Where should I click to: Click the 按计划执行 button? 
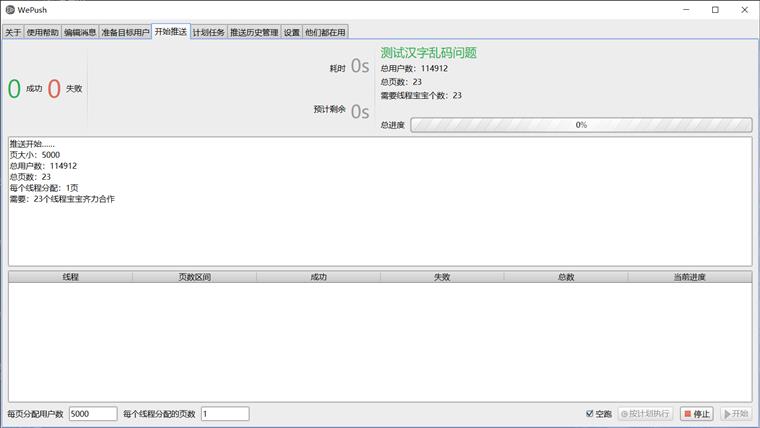645,414
